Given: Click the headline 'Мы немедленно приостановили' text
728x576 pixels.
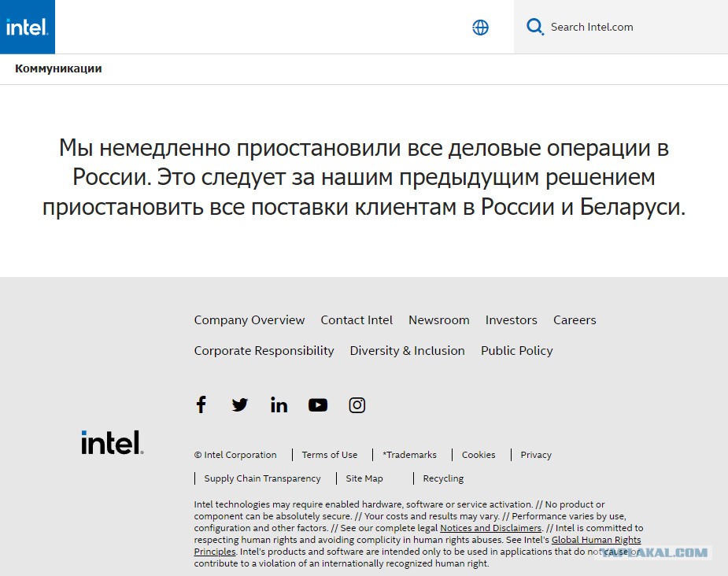Looking at the screenshot, I should point(230,148).
